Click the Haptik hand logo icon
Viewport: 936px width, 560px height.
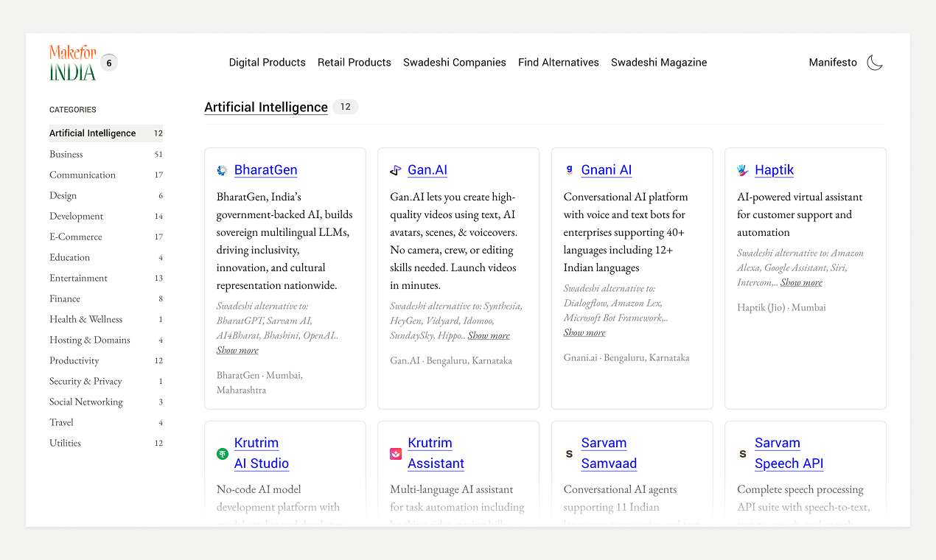(743, 170)
